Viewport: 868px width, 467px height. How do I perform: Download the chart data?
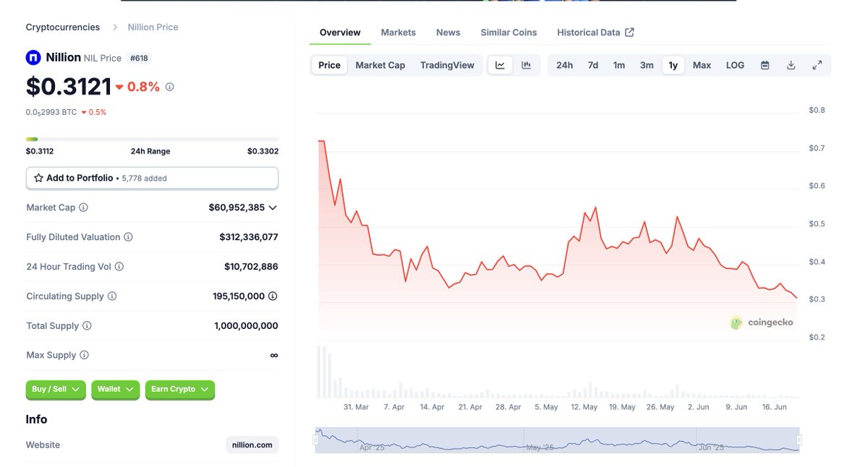(791, 64)
